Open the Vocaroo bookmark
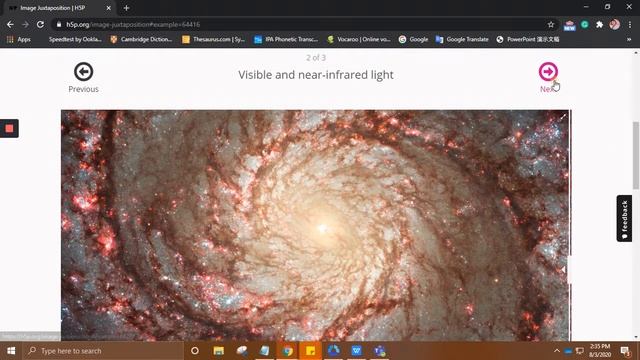 pos(359,39)
